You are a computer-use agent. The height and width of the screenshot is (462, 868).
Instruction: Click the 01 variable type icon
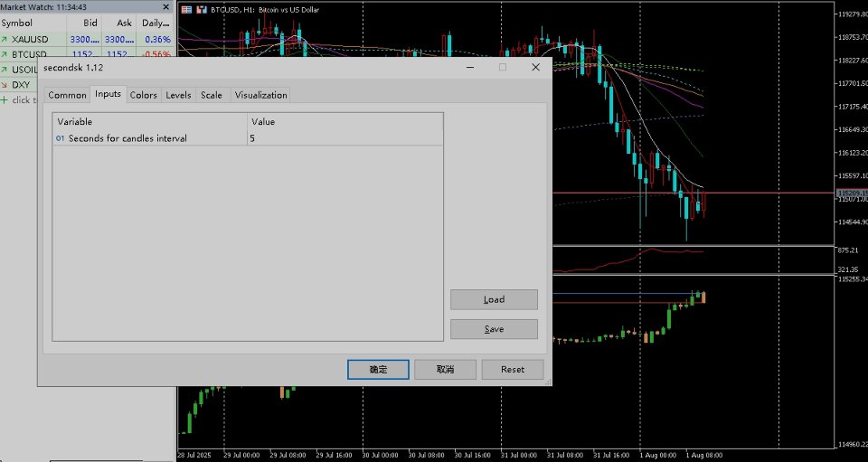tap(60, 138)
